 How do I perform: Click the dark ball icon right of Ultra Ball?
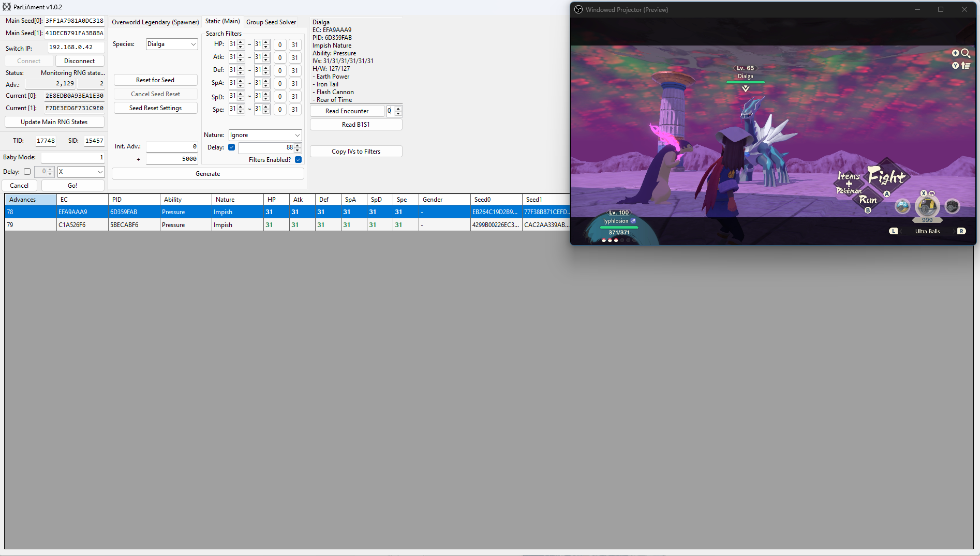[x=952, y=206]
